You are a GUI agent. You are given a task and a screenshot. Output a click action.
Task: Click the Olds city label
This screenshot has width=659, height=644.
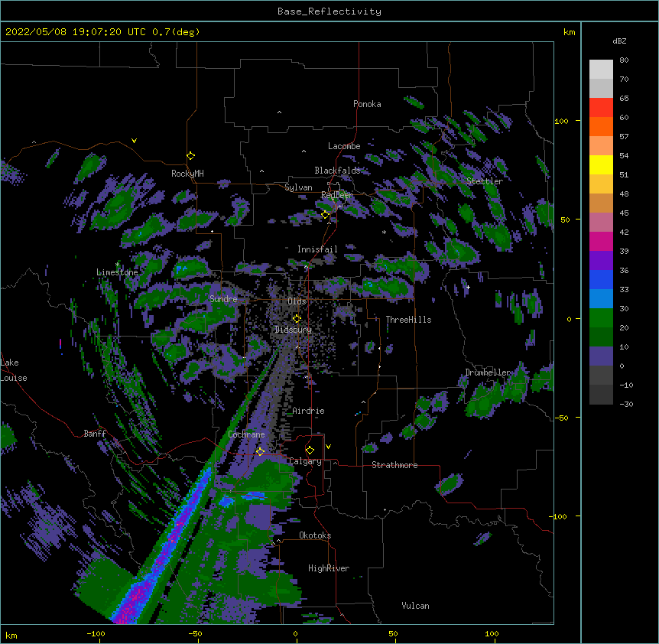(297, 301)
